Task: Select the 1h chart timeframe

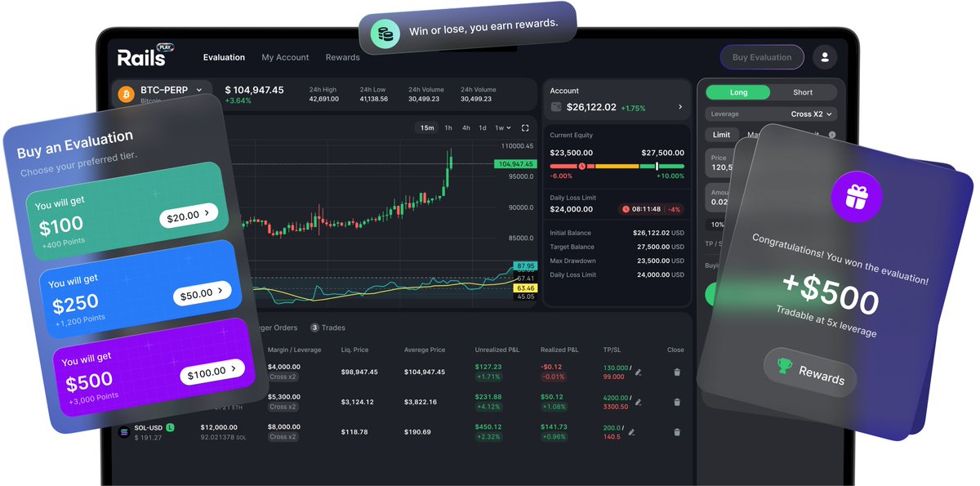Action: click(x=448, y=127)
